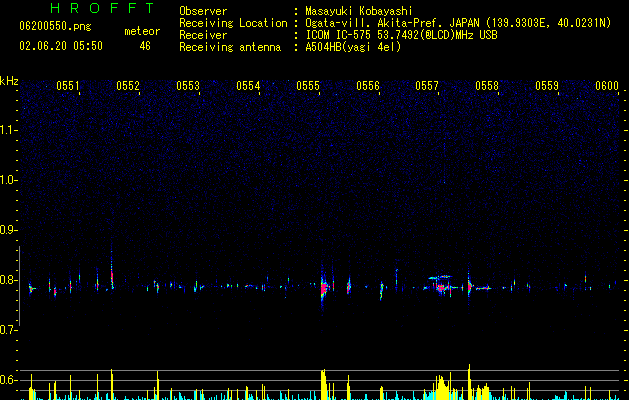
Task: Click the HROFFT title text
Action: (103, 8)
